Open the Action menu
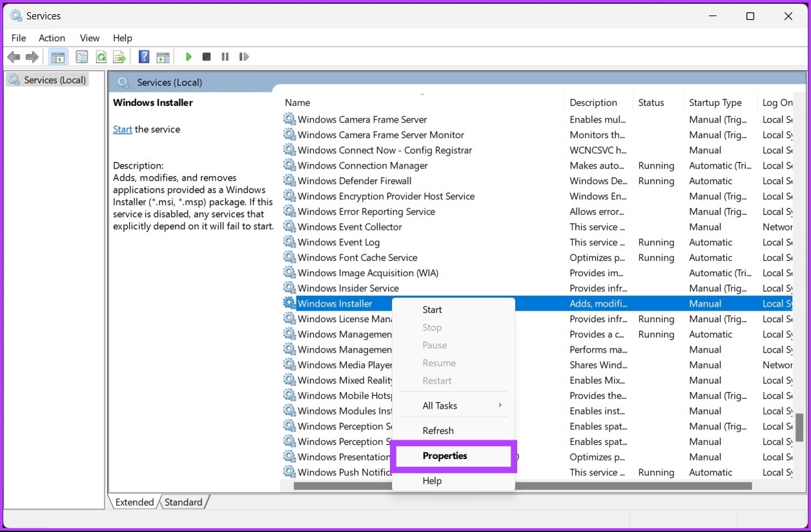The height and width of the screenshot is (532, 811). [x=52, y=38]
